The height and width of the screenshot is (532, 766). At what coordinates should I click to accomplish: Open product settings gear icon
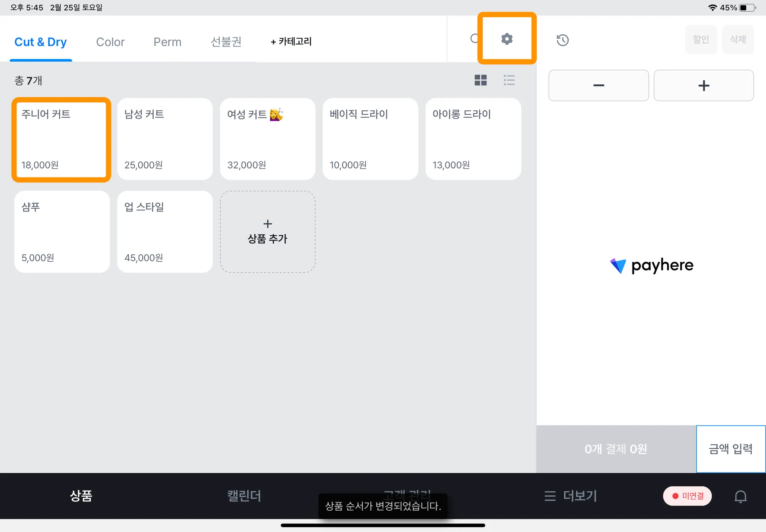[x=507, y=39]
